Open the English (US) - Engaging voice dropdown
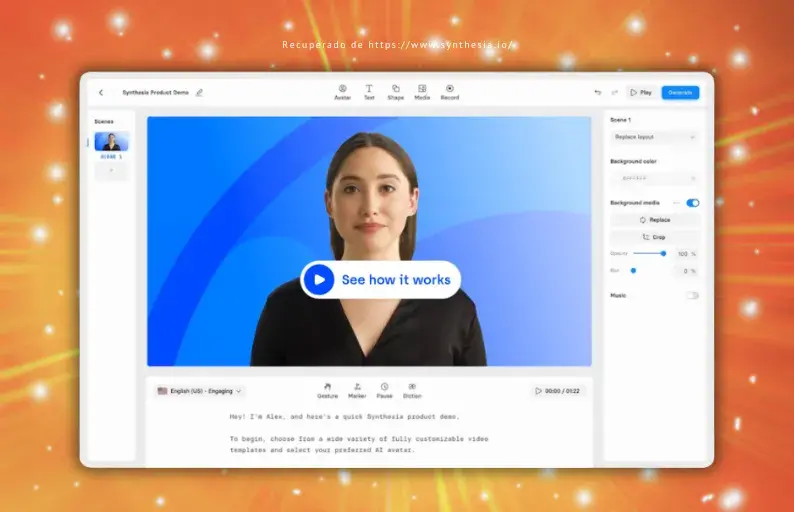Screen dimensions: 794x512 (x=201, y=391)
